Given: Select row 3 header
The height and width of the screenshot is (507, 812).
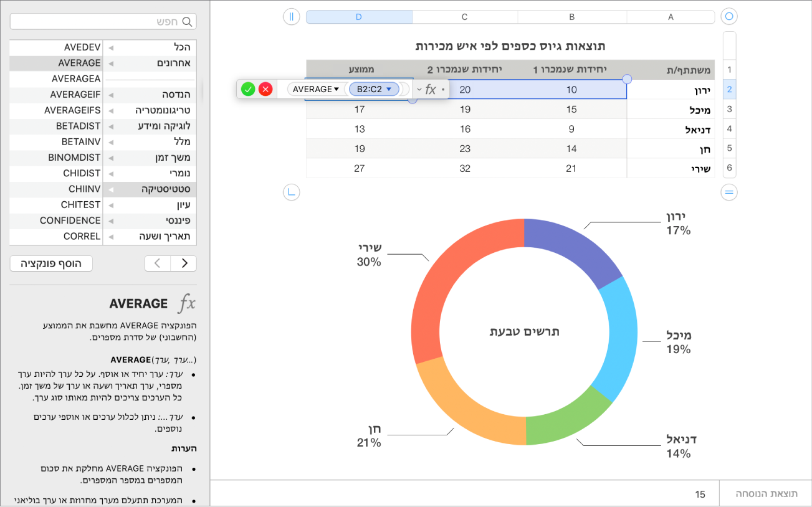Looking at the screenshot, I should [x=729, y=109].
